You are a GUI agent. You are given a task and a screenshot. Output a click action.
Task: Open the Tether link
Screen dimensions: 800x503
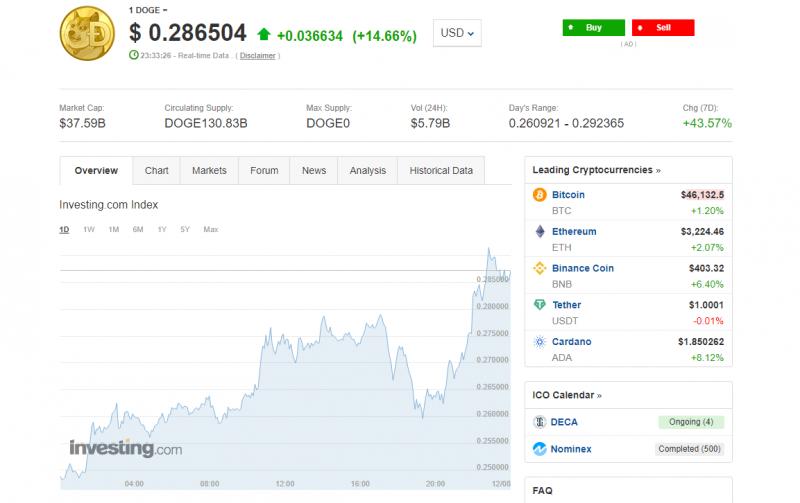567,305
